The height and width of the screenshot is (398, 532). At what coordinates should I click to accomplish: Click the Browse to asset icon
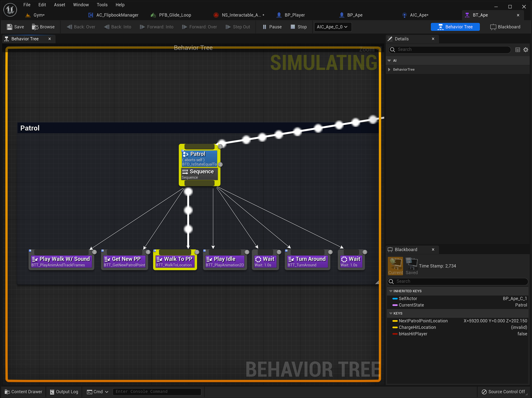pyautogui.click(x=36, y=27)
